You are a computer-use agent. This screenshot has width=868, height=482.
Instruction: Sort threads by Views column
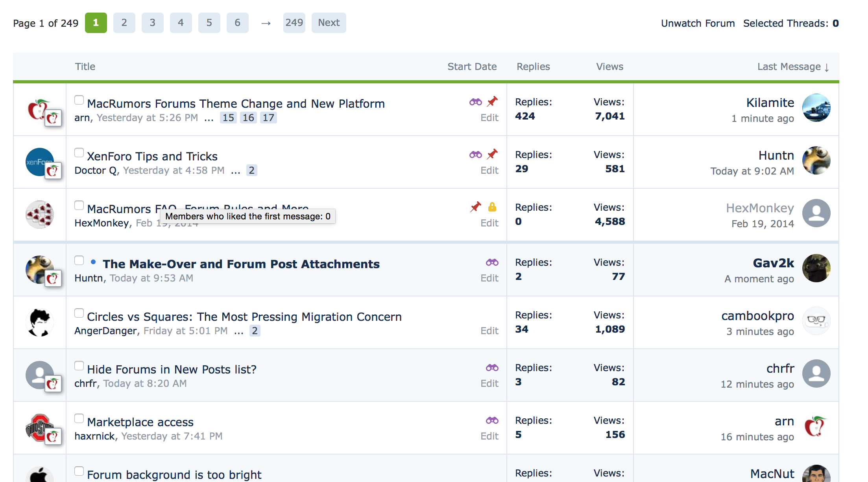coord(609,66)
